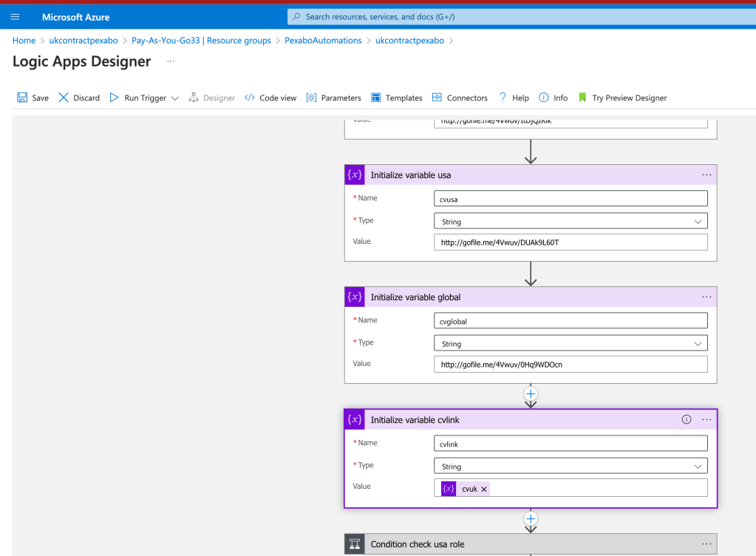Screen dimensions: 756x556
Task: Remove the cvuk token from Value
Action: [x=484, y=489]
